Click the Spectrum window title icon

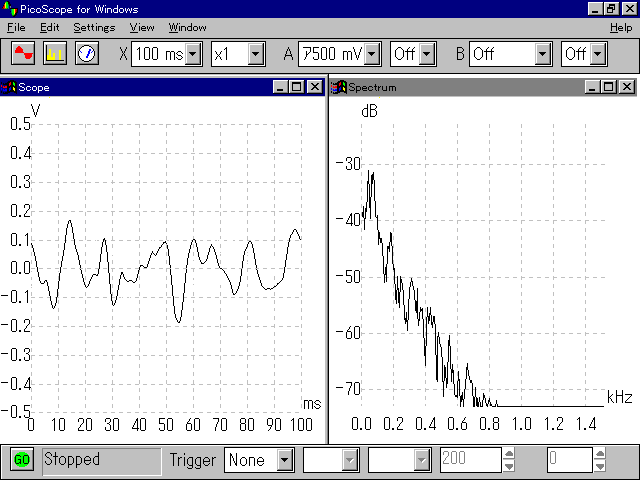(338, 87)
